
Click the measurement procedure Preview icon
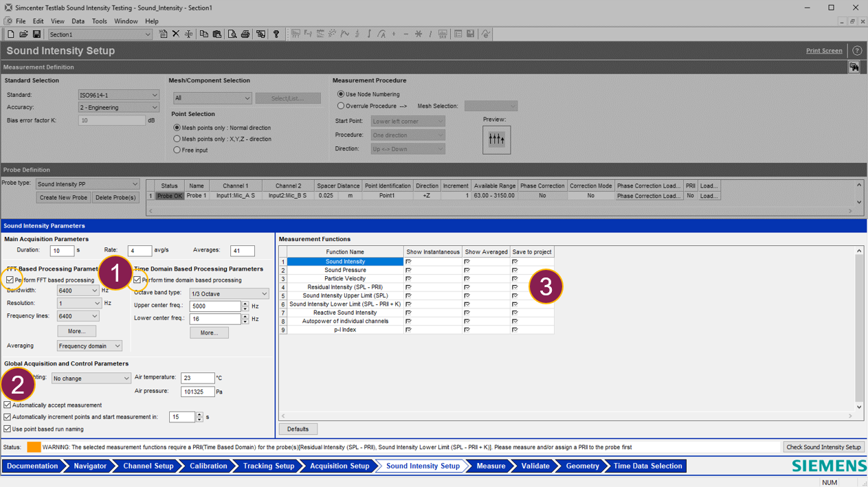click(496, 139)
